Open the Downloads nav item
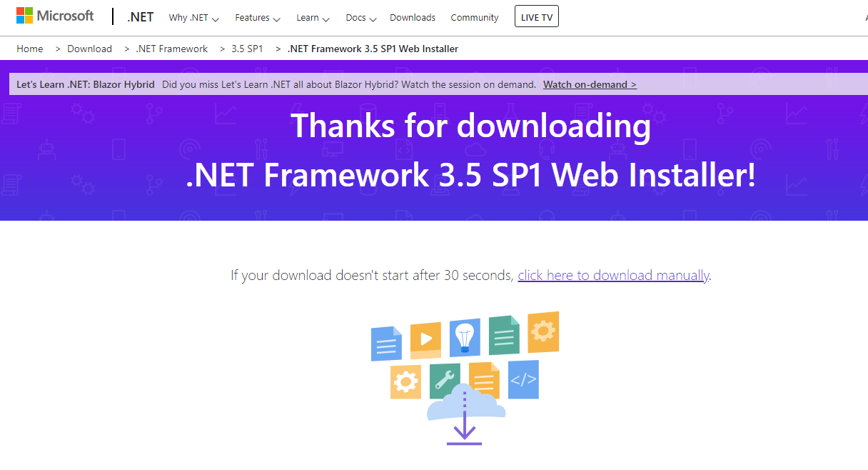Viewport: 868px width, 470px height. point(413,17)
